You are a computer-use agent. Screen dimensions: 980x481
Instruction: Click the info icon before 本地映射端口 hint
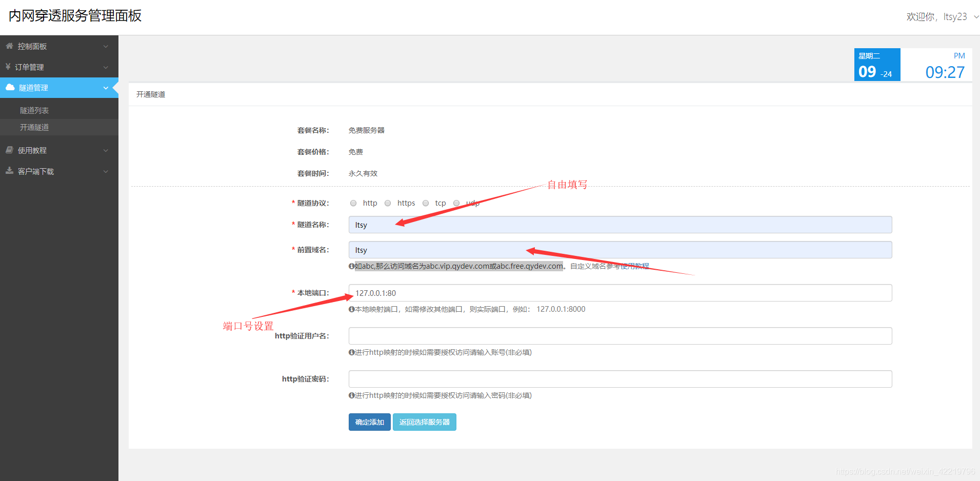coord(351,309)
